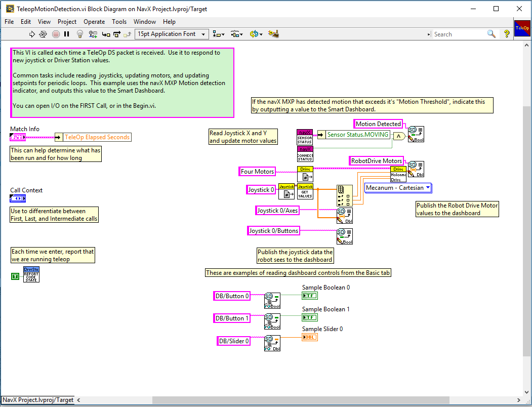Open the Operate menu
The image size is (532, 407).
(x=94, y=22)
